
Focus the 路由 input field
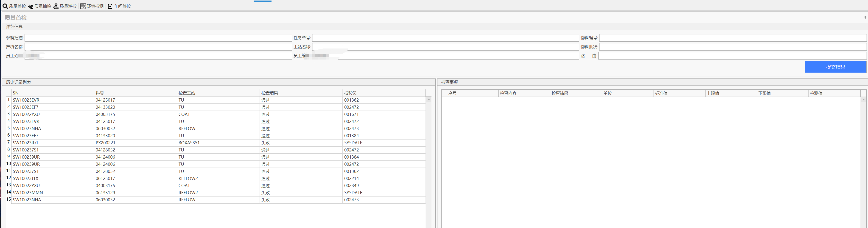click(x=732, y=56)
